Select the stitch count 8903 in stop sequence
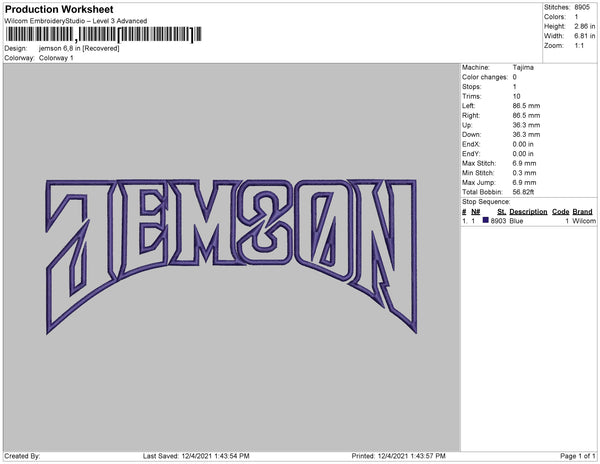 tap(498, 221)
